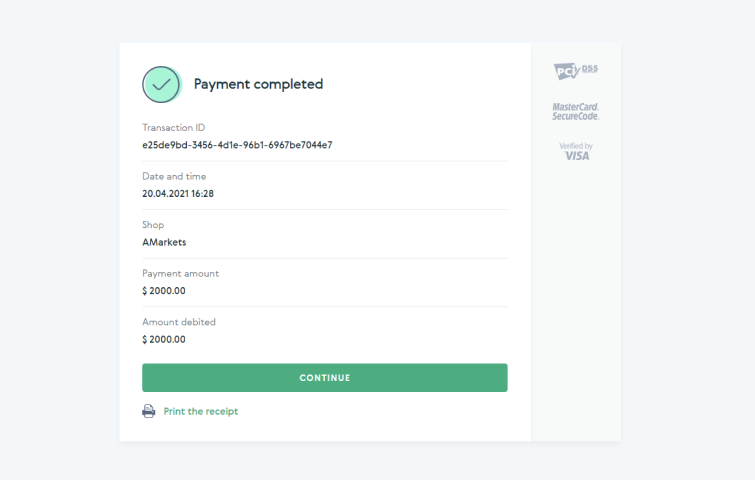Image resolution: width=755 pixels, height=480 pixels.
Task: Click the Payment completed heading
Action: pyautogui.click(x=258, y=84)
